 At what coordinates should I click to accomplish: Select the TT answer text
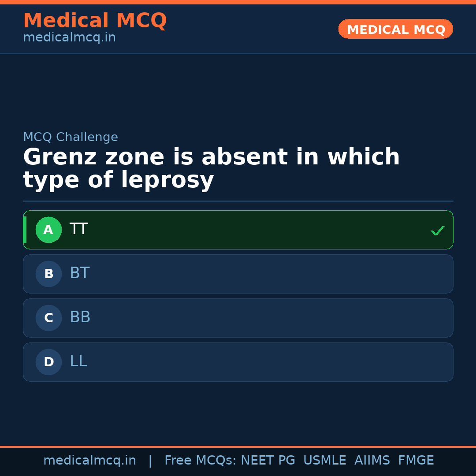[x=79, y=229]
